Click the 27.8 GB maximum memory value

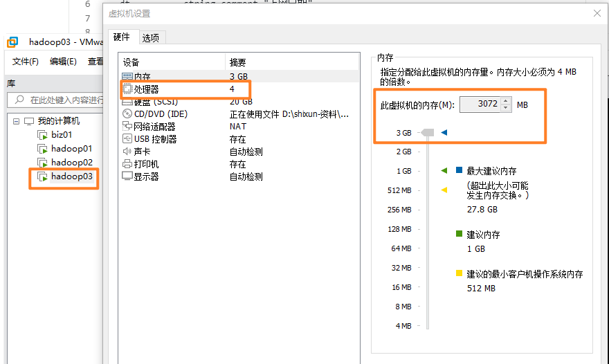[x=482, y=210]
